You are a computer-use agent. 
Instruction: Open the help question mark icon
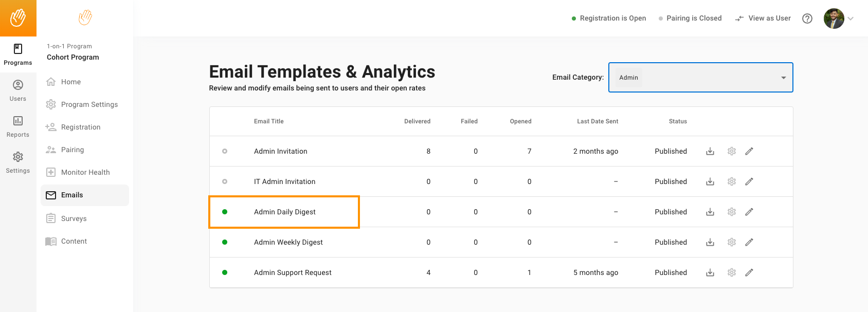(x=807, y=19)
